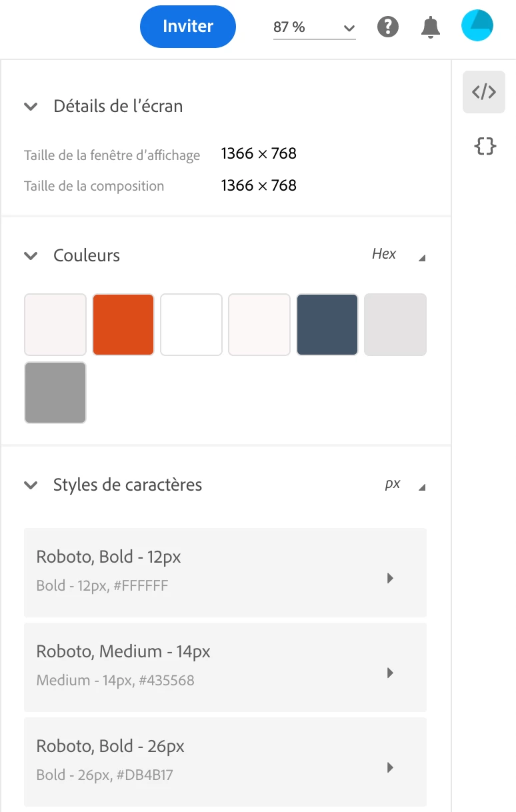Select the orange color swatch
This screenshot has width=516, height=812.
[123, 325]
